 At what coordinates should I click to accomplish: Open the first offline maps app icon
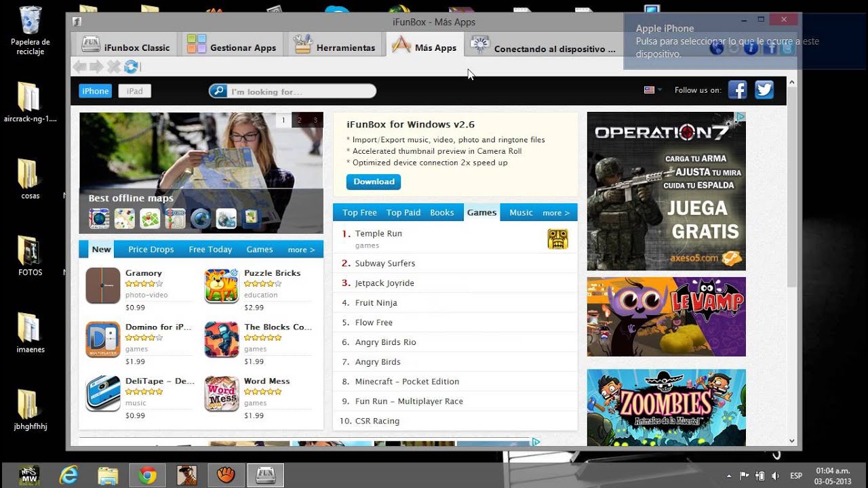point(99,218)
